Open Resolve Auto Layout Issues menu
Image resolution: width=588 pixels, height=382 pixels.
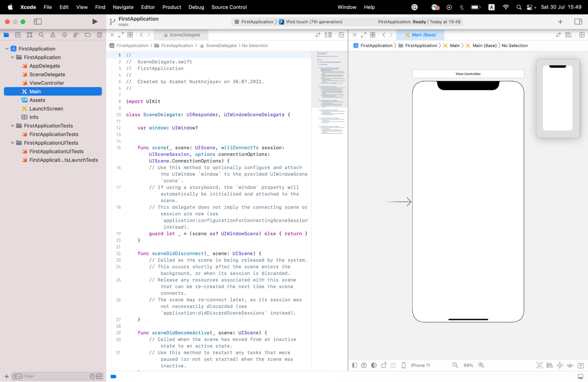[x=570, y=365]
